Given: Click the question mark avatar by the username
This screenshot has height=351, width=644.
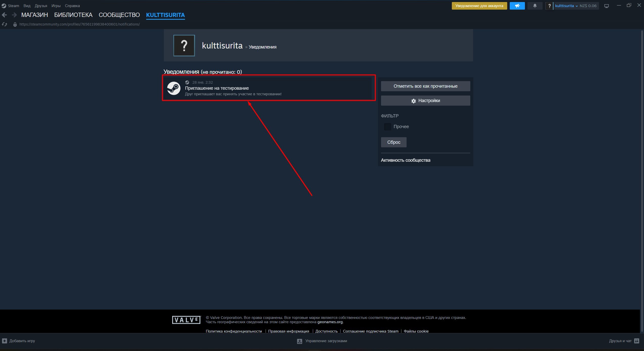Looking at the screenshot, I should (549, 6).
